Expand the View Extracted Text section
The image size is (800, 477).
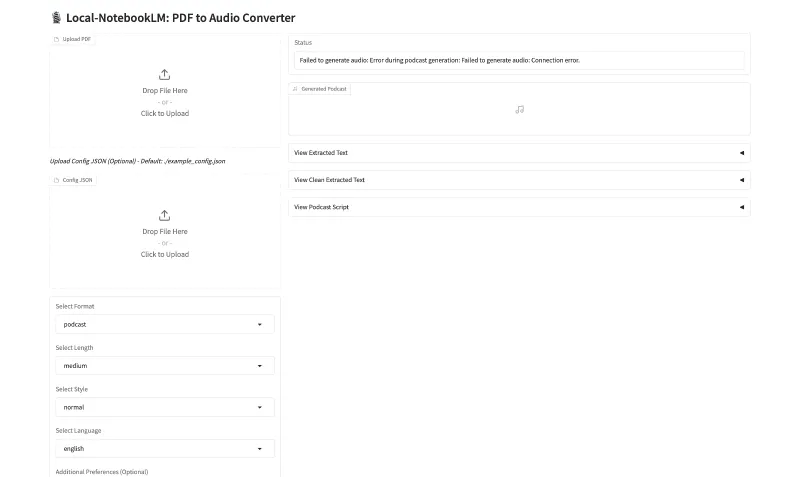(x=519, y=153)
